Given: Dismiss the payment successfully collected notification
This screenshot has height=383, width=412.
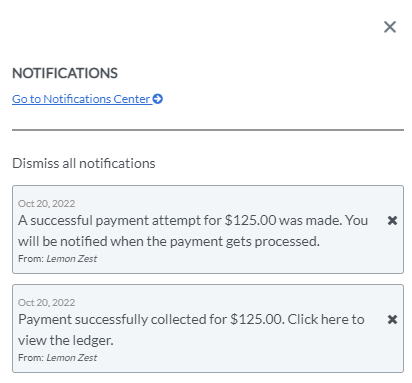Looking at the screenshot, I should 392,319.
